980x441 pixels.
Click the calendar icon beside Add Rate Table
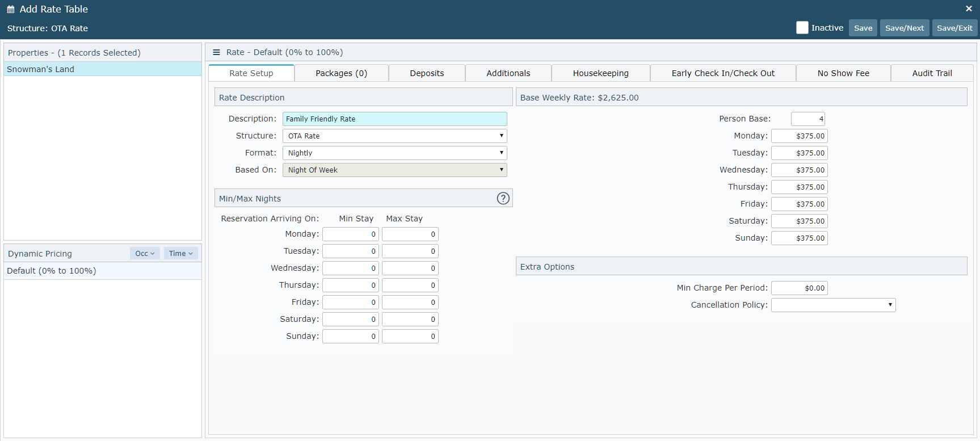11,9
